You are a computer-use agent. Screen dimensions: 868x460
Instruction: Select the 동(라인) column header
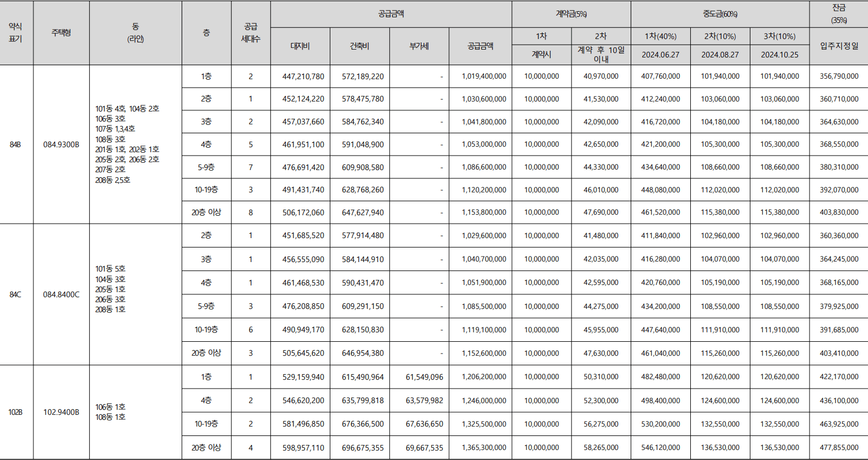pos(135,32)
